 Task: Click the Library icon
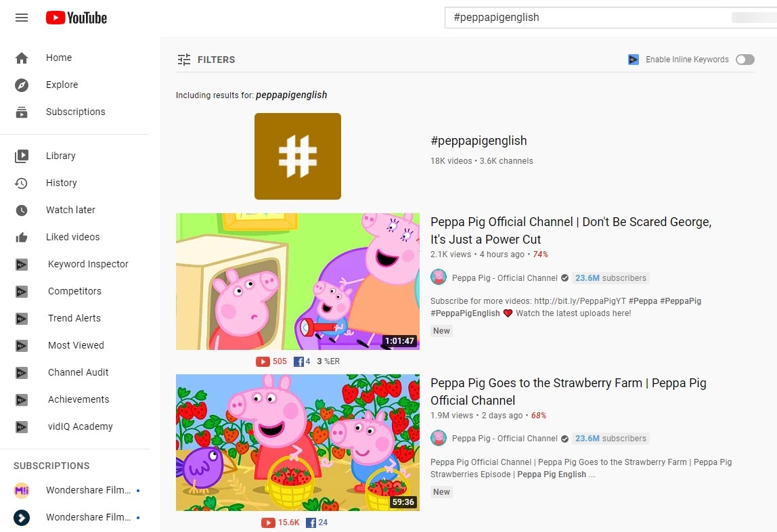coord(21,156)
